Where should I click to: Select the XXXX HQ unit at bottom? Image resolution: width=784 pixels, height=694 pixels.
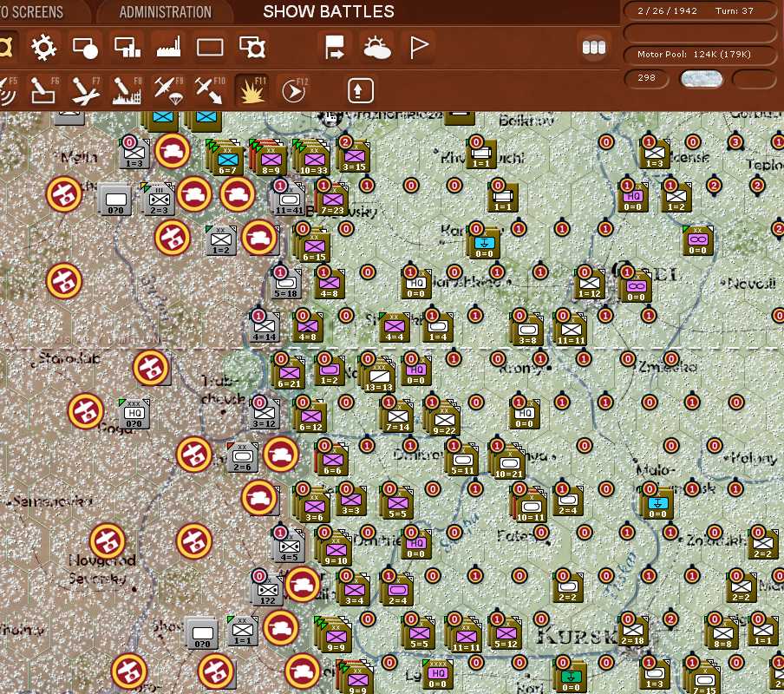click(x=437, y=675)
